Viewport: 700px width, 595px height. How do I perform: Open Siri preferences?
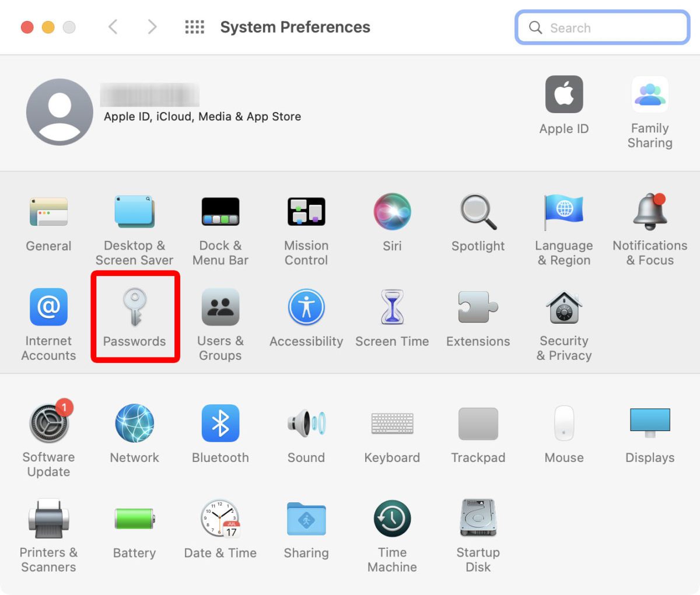click(392, 223)
